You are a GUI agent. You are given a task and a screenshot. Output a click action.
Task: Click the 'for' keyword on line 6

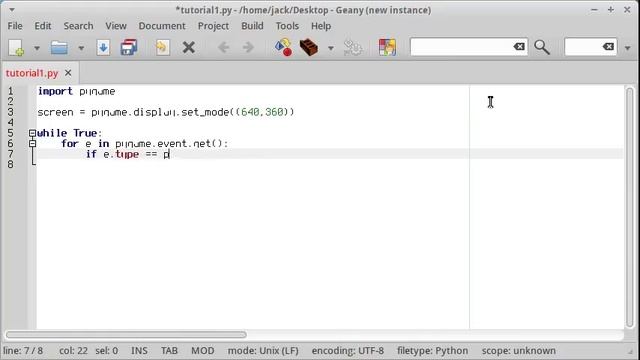(70, 144)
